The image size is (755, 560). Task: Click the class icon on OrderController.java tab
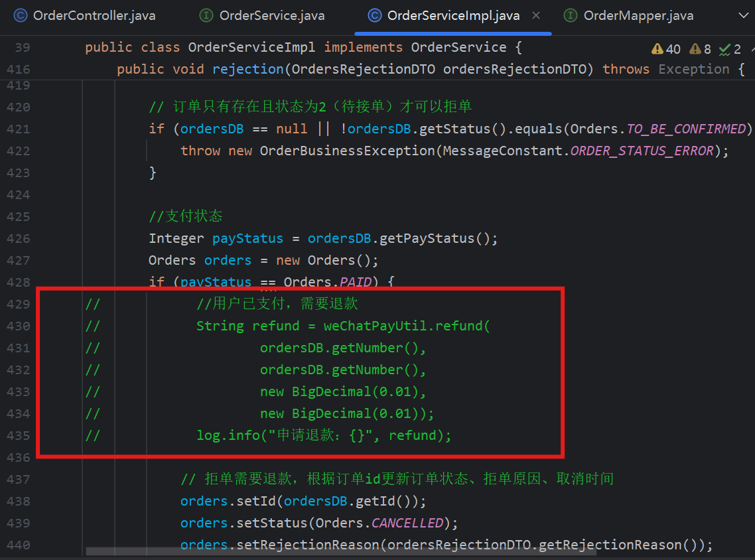[21, 16]
